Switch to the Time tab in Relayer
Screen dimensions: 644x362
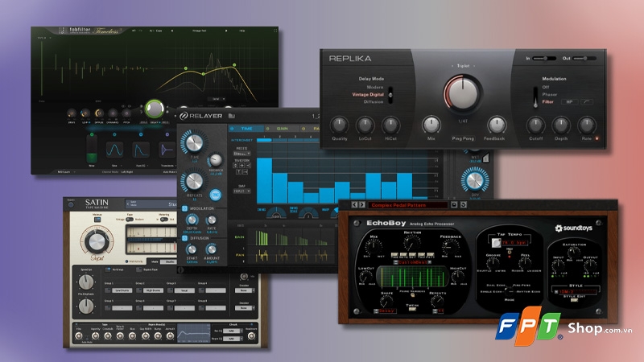[246, 129]
